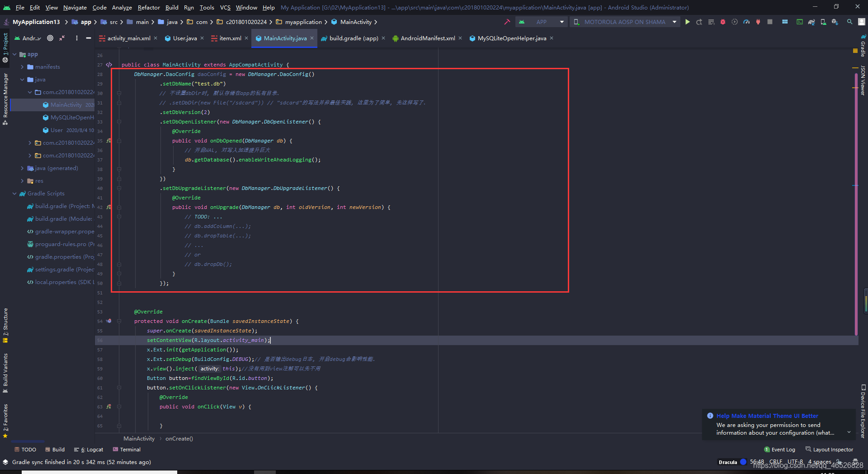Click the Apply Code Changes icon
The height and width of the screenshot is (474, 868).
[x=711, y=22]
